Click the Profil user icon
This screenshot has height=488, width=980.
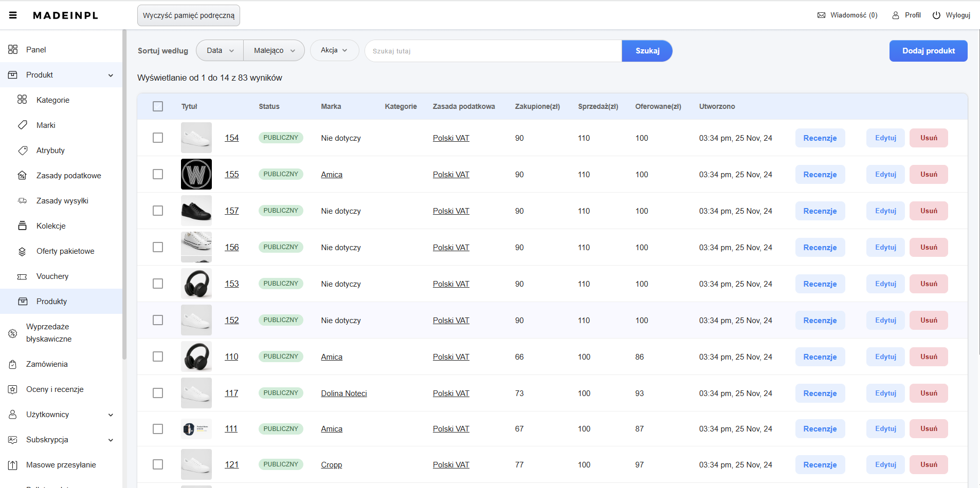[x=895, y=15]
